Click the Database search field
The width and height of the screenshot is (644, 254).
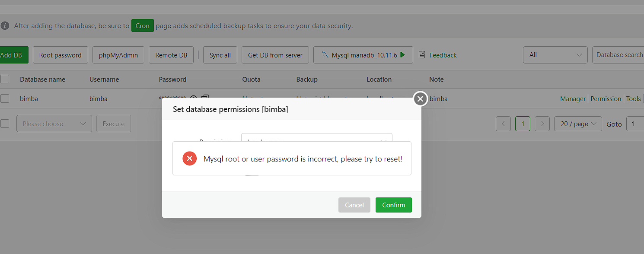pyautogui.click(x=619, y=55)
